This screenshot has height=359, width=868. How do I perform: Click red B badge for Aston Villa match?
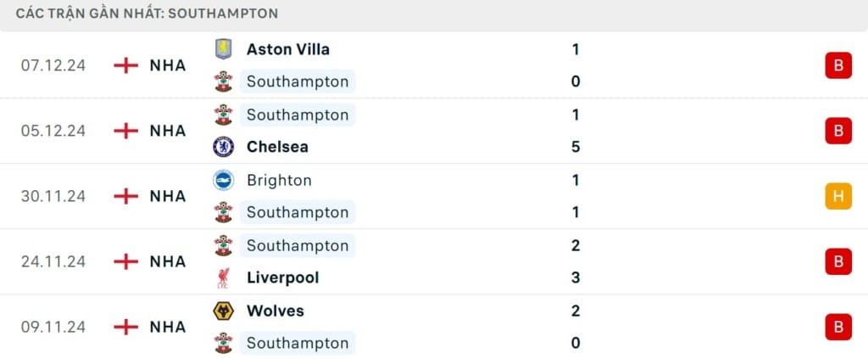click(837, 65)
